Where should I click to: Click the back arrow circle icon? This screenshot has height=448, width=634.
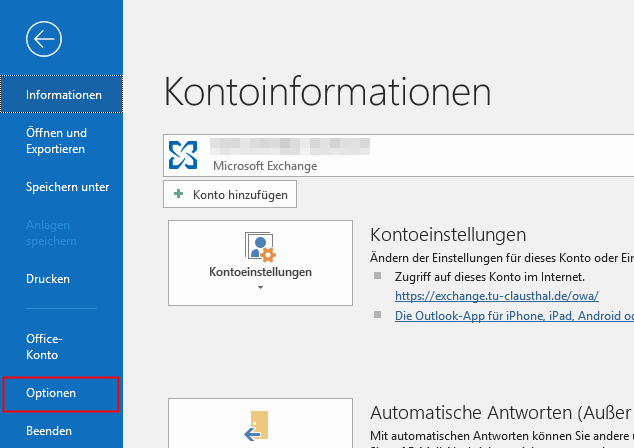(x=45, y=39)
